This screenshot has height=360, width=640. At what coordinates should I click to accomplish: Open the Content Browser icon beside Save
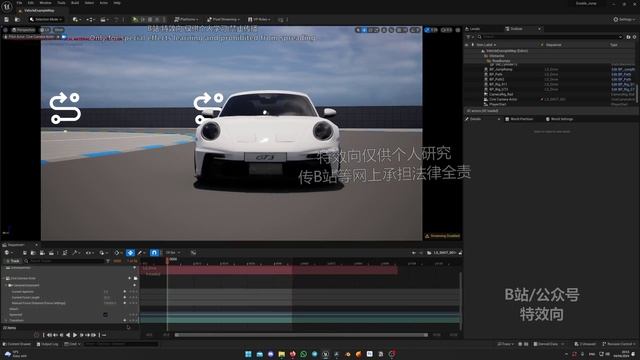coord(17,19)
